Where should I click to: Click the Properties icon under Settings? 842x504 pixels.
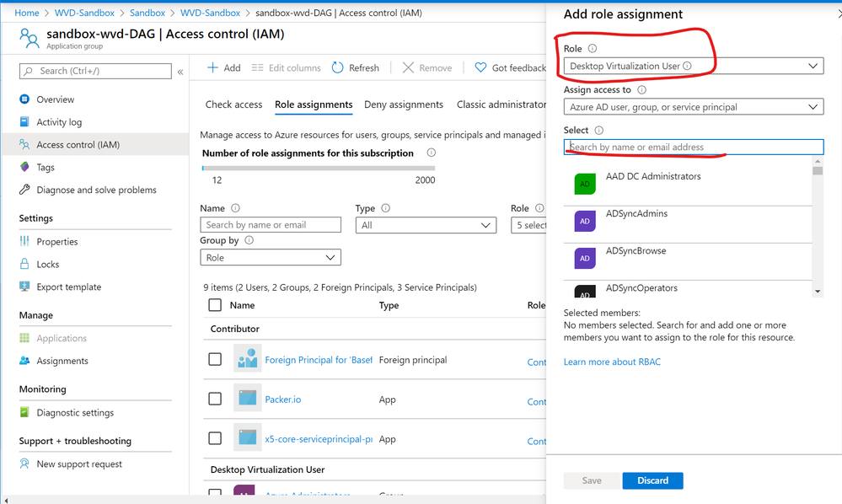pyautogui.click(x=24, y=242)
